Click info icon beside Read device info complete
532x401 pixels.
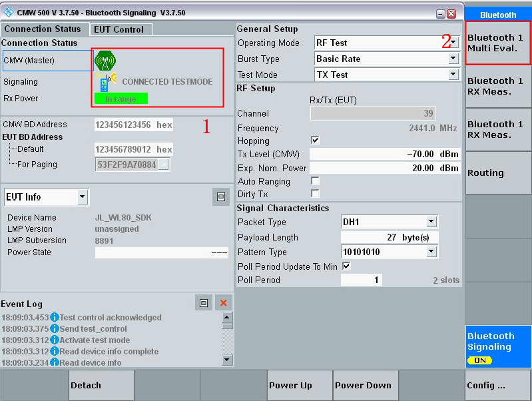click(55, 351)
